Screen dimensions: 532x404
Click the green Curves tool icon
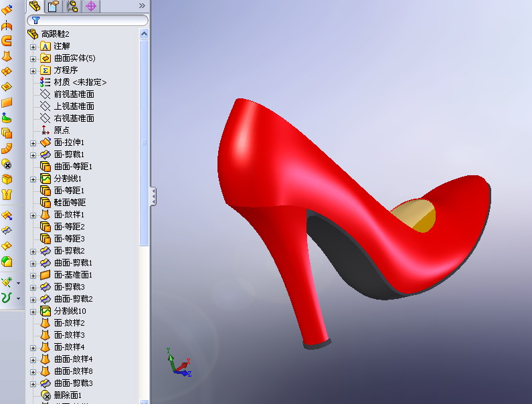(7, 298)
